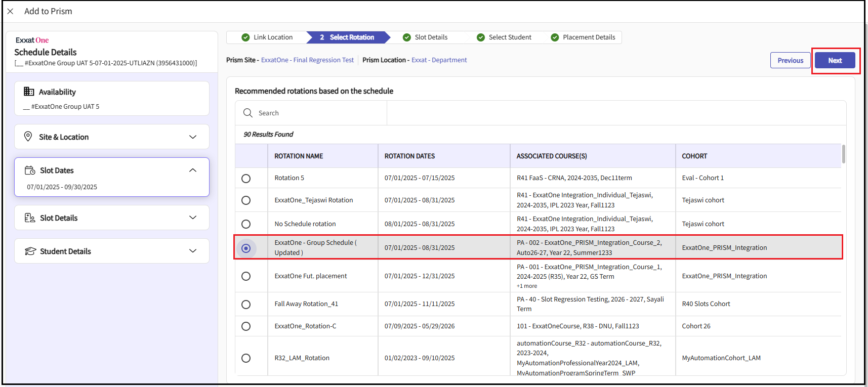Screen dimensions: 868x387
Task: Expand the Student Details section
Action: (x=193, y=251)
